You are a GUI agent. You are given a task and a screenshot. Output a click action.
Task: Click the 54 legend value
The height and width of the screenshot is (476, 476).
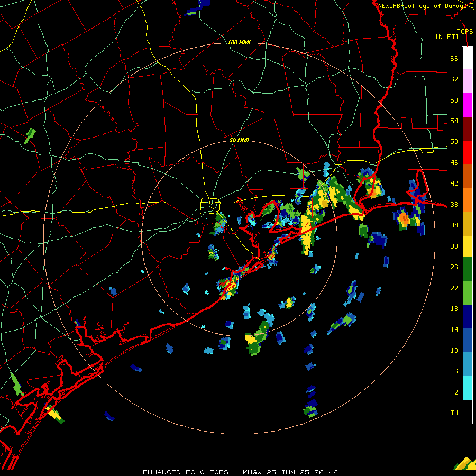pos(454,121)
